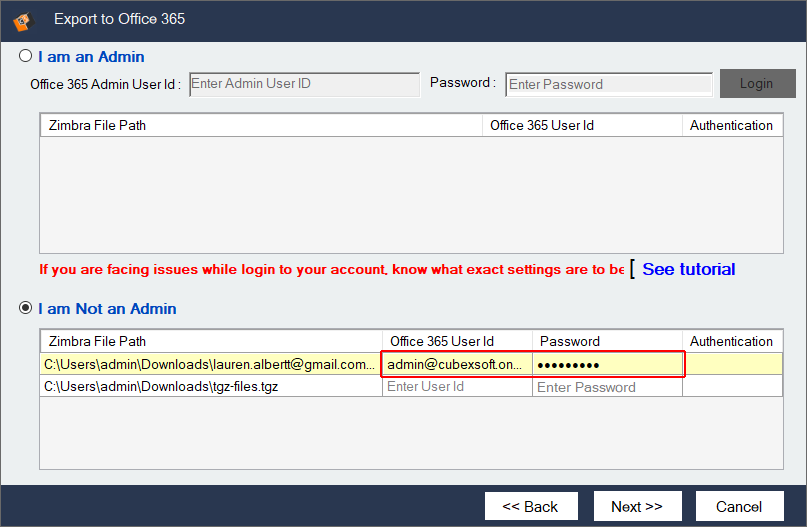Screen dimensions: 807x527
Task: Go back with the << Back button
Action: pyautogui.click(x=530, y=506)
